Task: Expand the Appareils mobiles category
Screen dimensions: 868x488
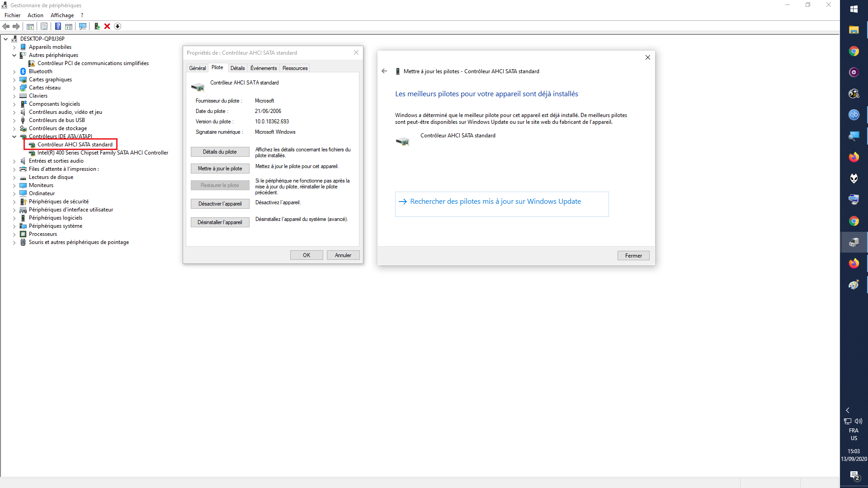Action: pos(14,47)
